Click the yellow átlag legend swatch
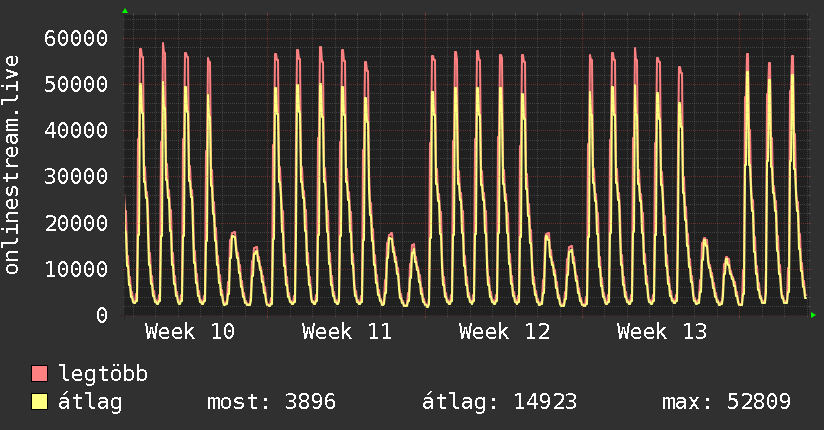Screen dimensions: 824x430 point(40,402)
